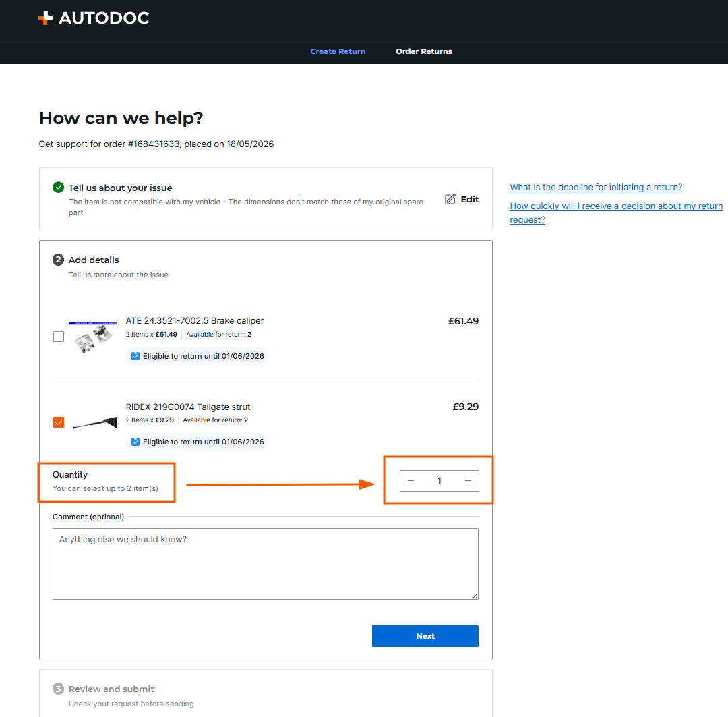This screenshot has width=728, height=717.
Task: Click the £61.49 price
Action: [463, 321]
